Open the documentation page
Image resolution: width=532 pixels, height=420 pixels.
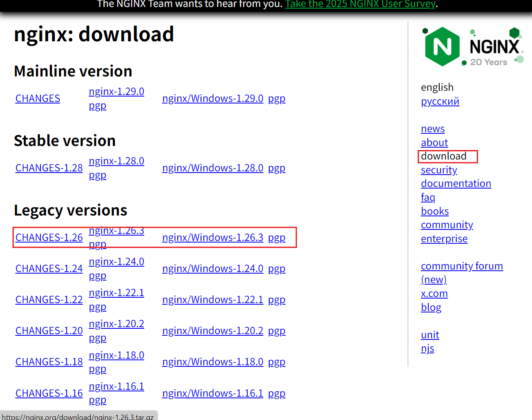456,184
